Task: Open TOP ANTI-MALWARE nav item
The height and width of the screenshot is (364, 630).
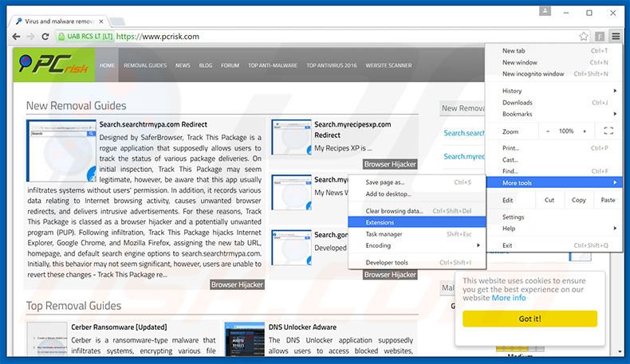Action: [273, 65]
